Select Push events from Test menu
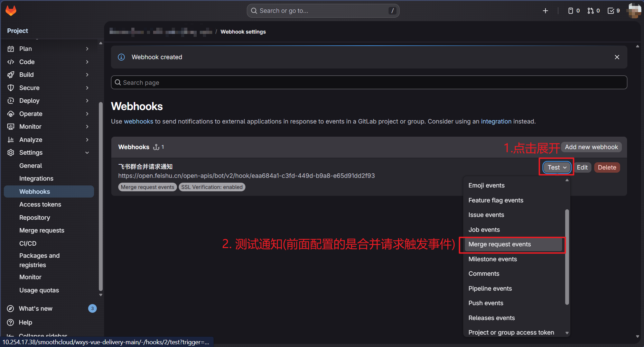644x347 pixels. click(486, 303)
